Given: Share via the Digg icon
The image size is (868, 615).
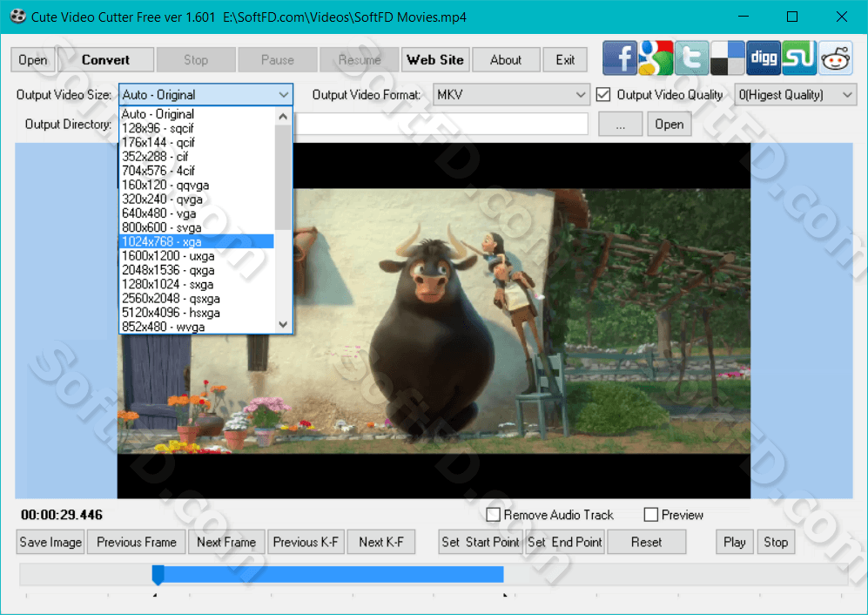Looking at the screenshot, I should (764, 57).
